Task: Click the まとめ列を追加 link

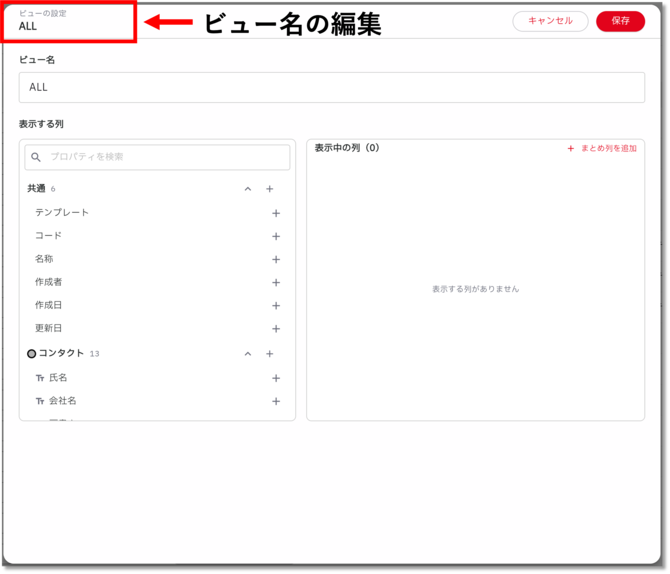Action: pos(602,148)
